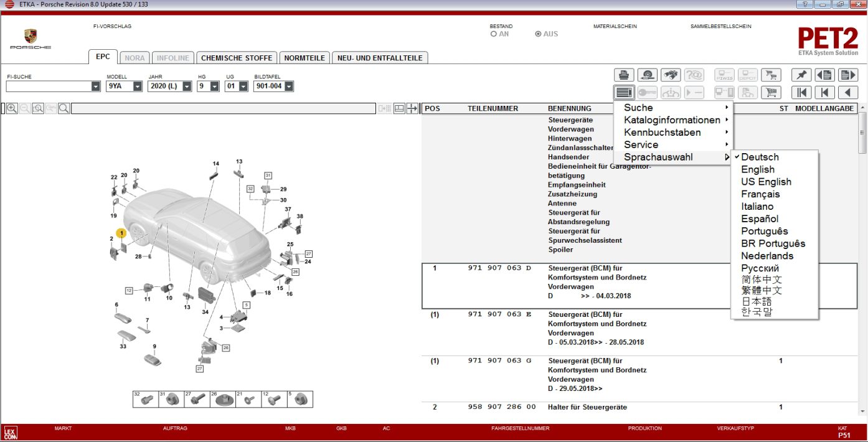Image resolution: width=868 pixels, height=442 pixels.
Task: Select Español in the language list
Action: [760, 219]
